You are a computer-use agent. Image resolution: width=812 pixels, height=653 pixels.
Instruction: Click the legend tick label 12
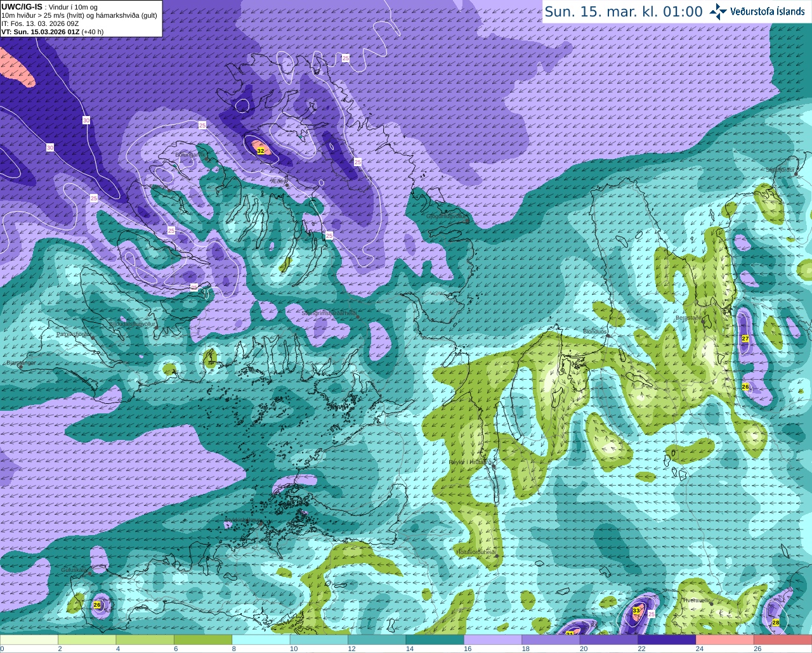(x=351, y=649)
